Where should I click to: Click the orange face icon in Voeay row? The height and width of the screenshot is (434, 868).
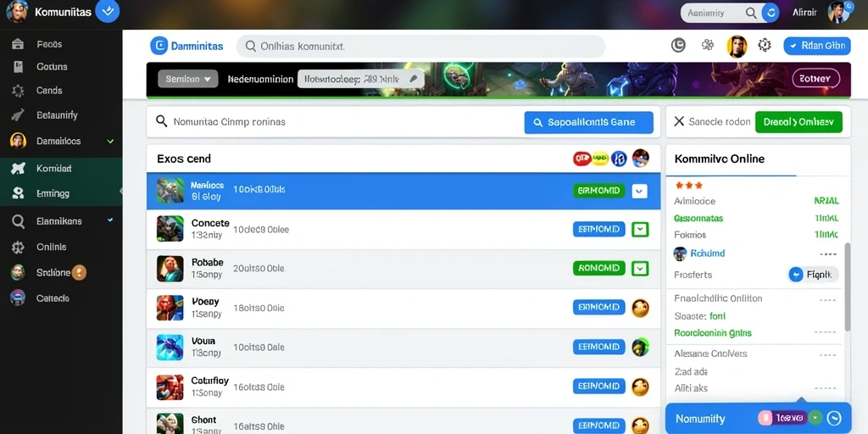pyautogui.click(x=640, y=308)
